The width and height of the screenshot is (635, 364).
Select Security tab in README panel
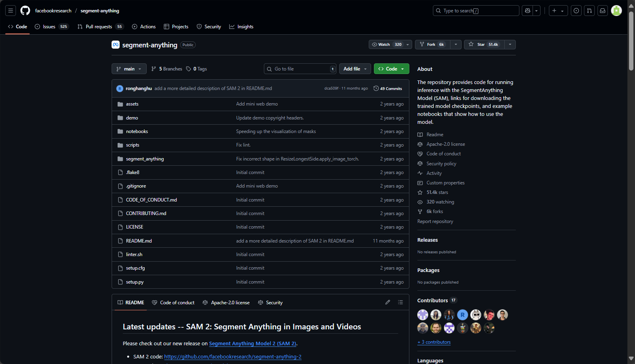[x=270, y=303]
